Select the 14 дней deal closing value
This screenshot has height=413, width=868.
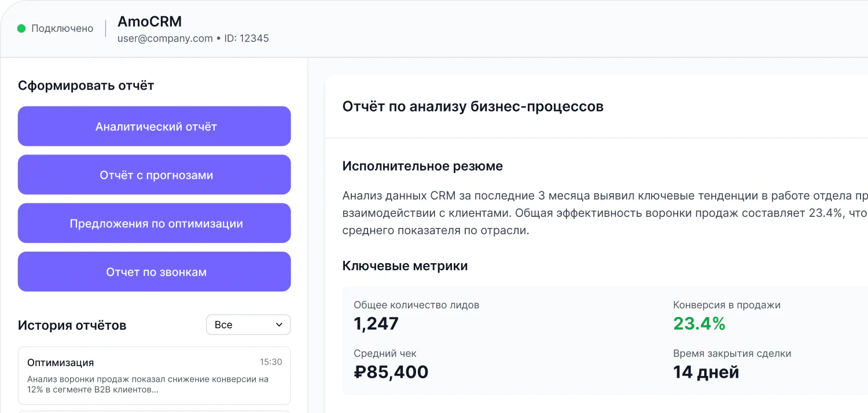tap(706, 372)
